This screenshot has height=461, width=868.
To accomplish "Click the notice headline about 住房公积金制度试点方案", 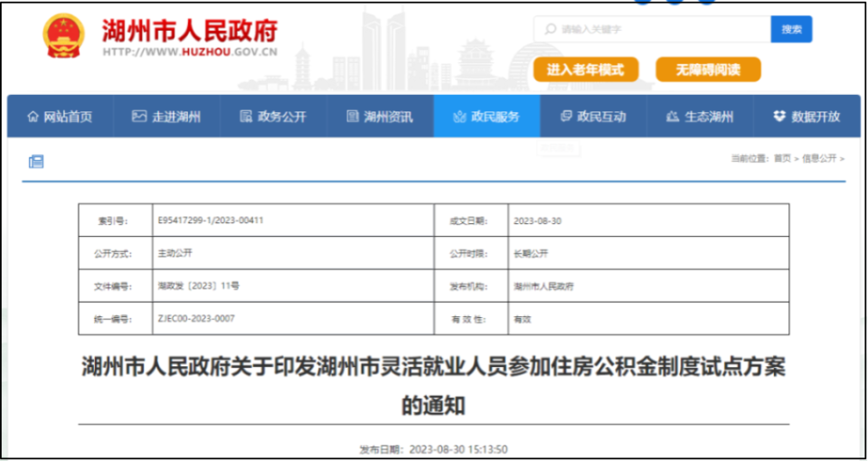I will [x=433, y=387].
